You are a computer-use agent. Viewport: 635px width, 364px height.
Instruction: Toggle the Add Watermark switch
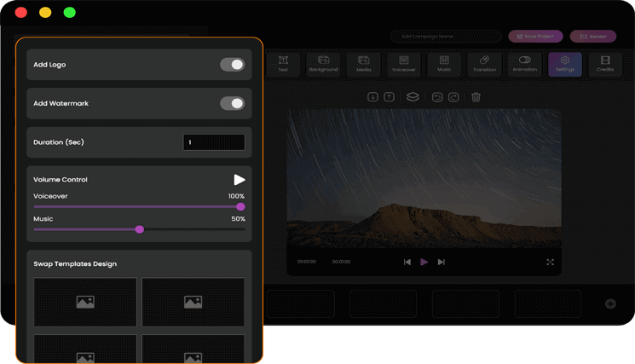pos(232,103)
